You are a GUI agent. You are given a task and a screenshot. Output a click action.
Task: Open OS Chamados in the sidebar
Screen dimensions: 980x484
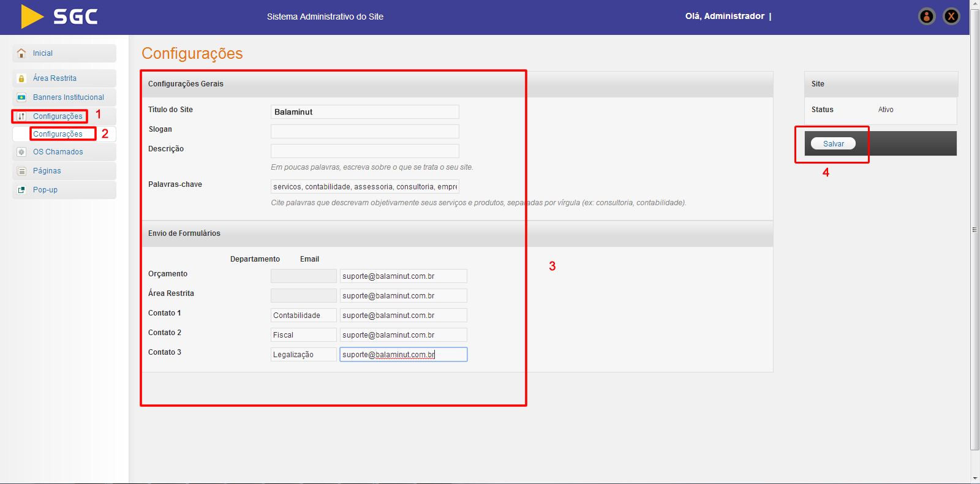[x=64, y=152]
